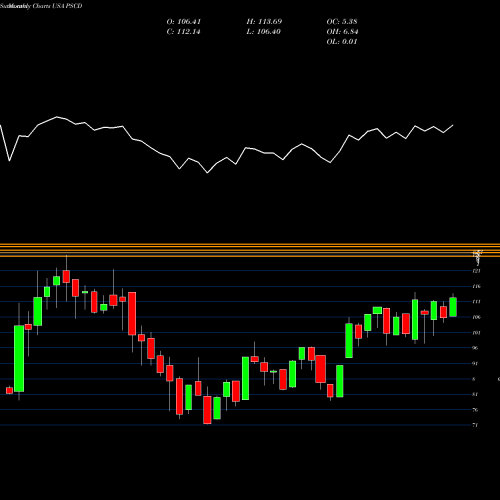500x500 pixels.
Task: Click the 106 price axis label
Action: pos(476,317)
